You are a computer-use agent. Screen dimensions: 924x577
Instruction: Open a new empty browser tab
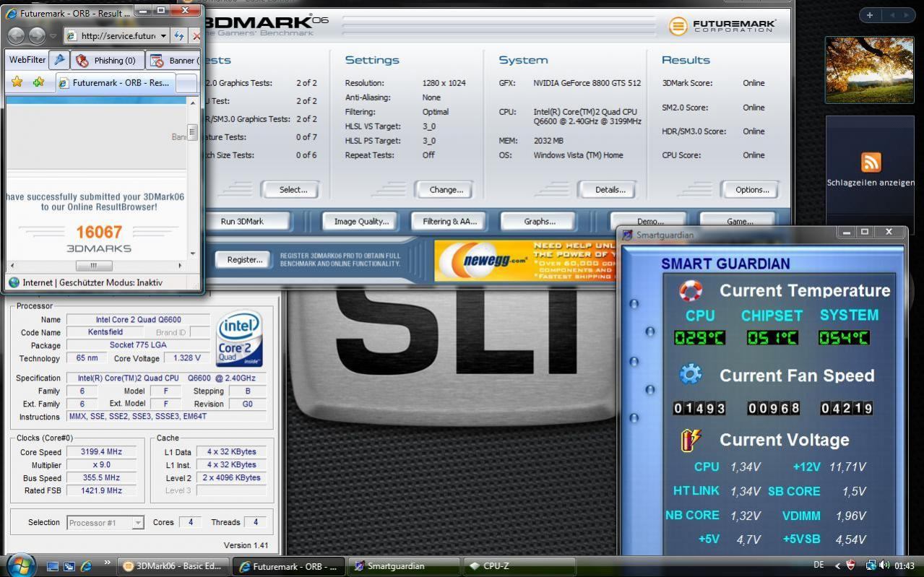tap(186, 84)
